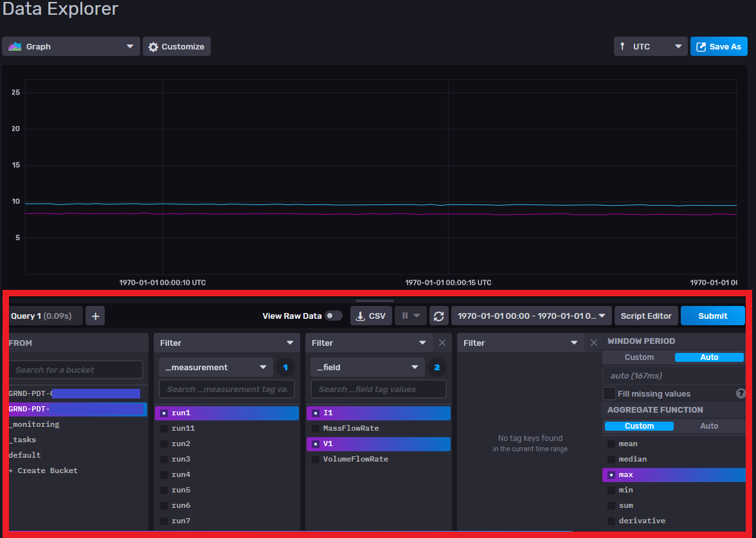Click the CSV download button
756x538 pixels.
(371, 316)
